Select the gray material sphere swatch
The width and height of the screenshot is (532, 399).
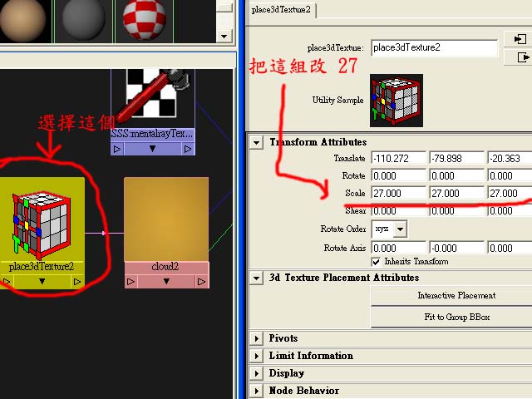tap(83, 20)
